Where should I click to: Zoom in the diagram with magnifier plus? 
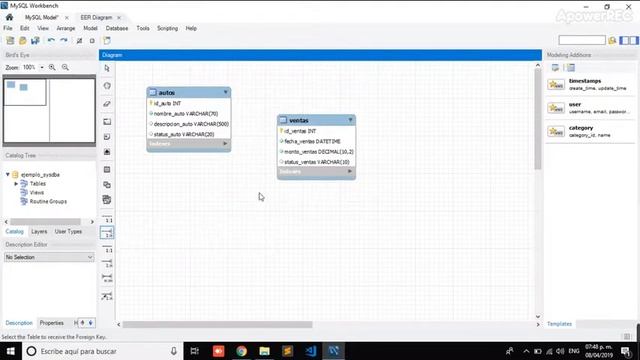click(52, 67)
